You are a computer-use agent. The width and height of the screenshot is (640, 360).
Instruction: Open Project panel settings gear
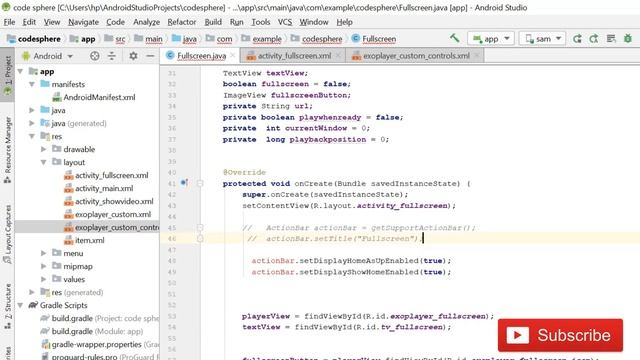point(133,56)
